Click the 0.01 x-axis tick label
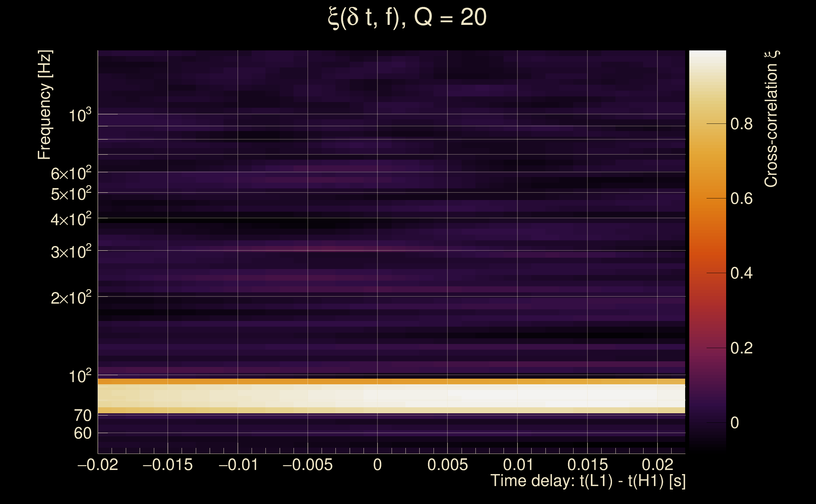 pyautogui.click(x=518, y=465)
